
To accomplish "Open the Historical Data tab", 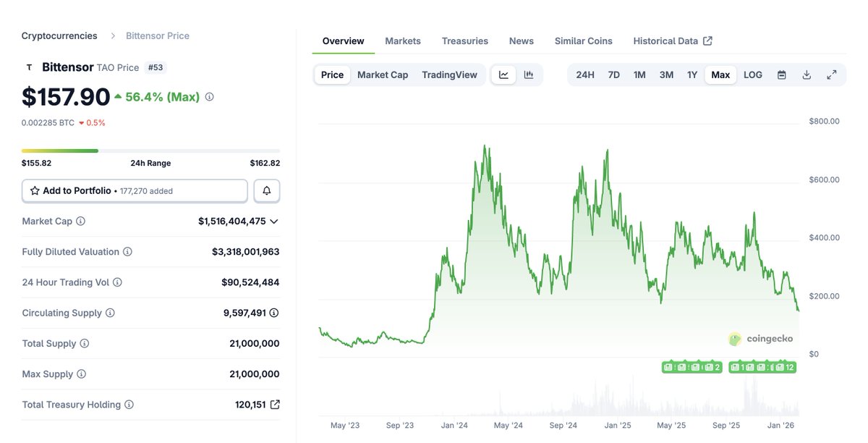I will point(673,41).
